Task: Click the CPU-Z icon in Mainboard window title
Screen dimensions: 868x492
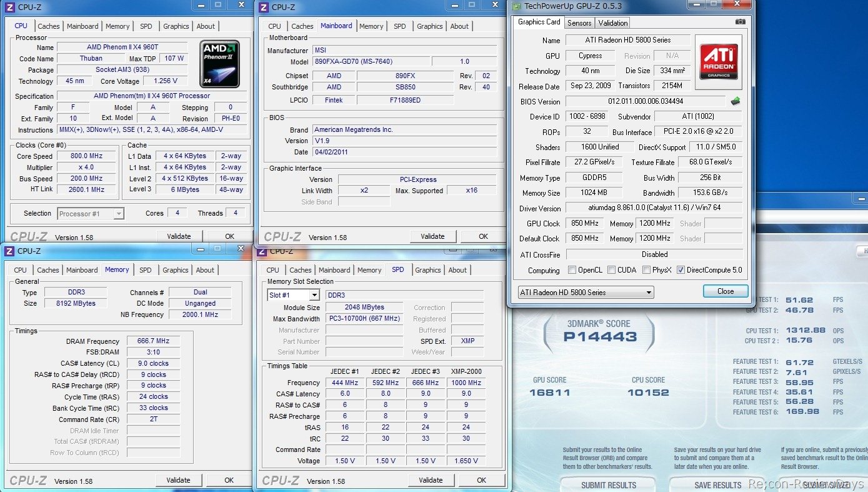Action: tap(263, 8)
